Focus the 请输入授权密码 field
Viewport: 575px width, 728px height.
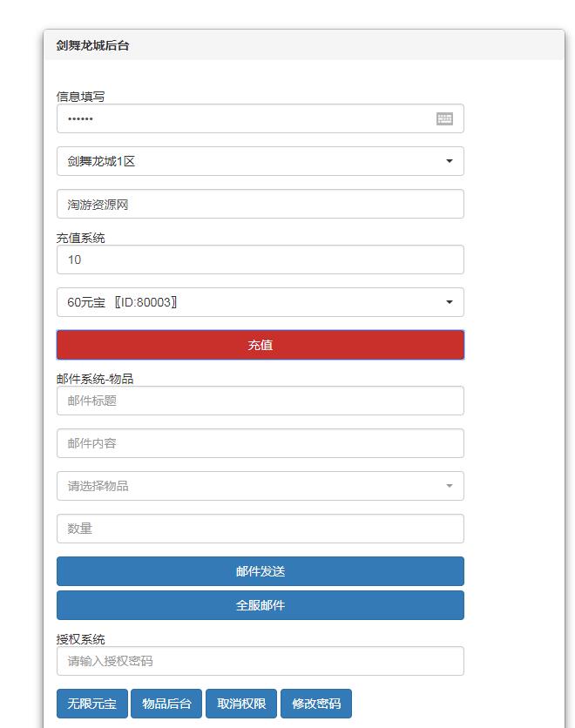(260, 661)
